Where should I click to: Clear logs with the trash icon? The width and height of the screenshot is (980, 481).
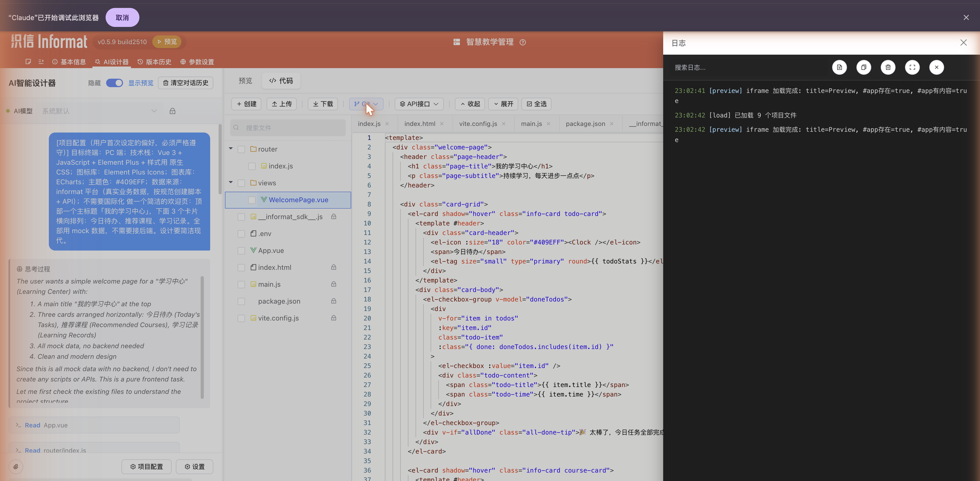[888, 67]
